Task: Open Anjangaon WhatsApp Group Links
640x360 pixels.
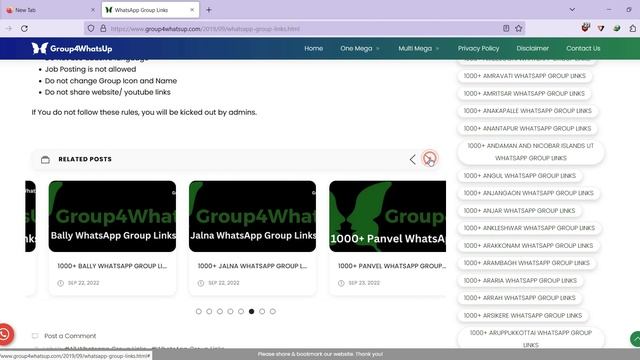Action: 529,193
